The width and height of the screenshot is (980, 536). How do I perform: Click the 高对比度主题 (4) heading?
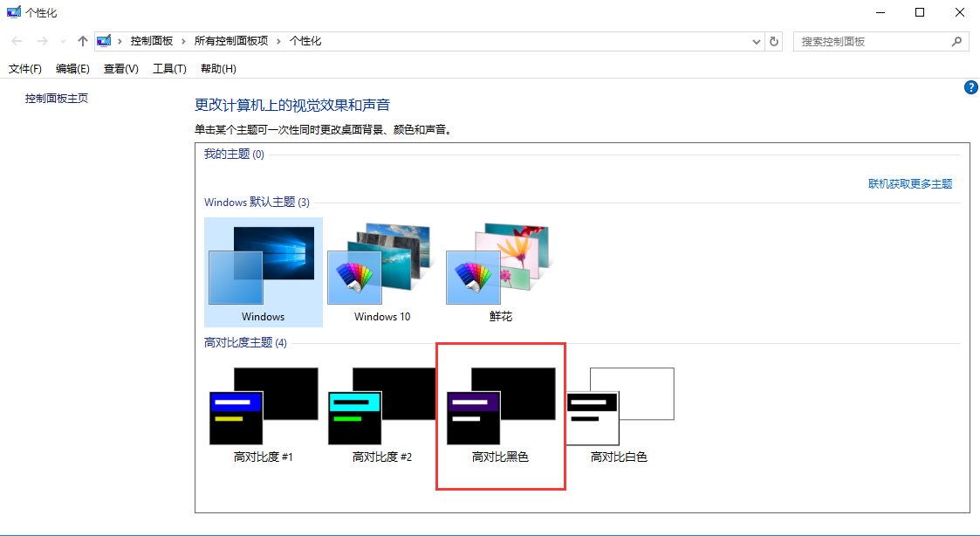pyautogui.click(x=245, y=343)
